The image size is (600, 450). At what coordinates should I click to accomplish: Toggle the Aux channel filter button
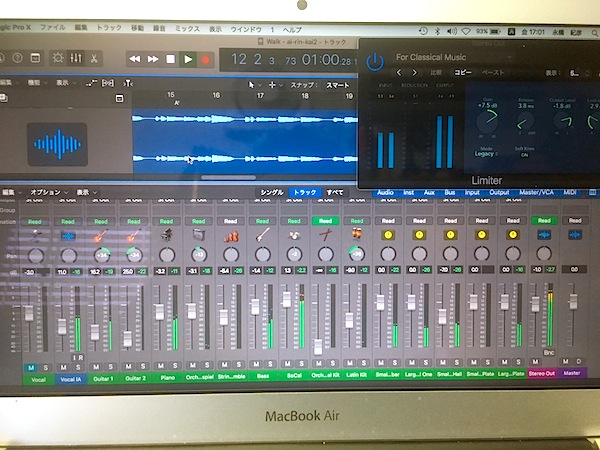(429, 192)
